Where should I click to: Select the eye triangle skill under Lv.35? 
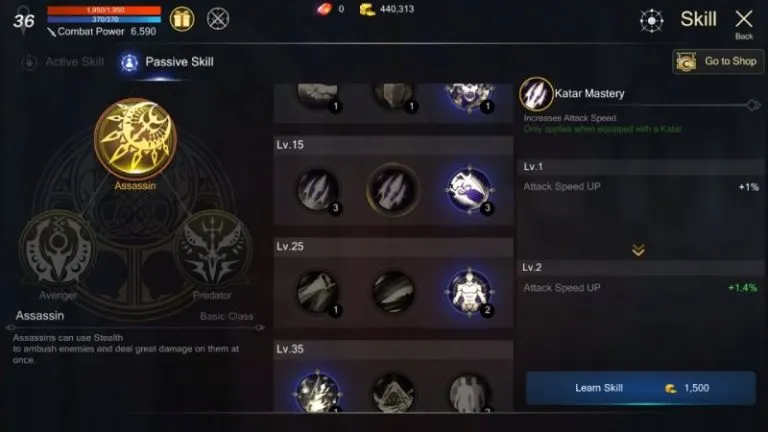click(393, 392)
